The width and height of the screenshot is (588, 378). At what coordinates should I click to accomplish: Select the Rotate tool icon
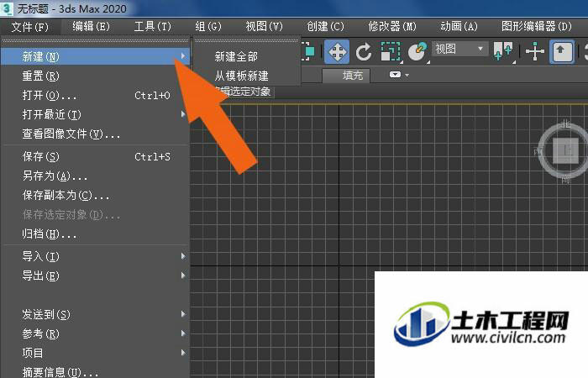(364, 52)
